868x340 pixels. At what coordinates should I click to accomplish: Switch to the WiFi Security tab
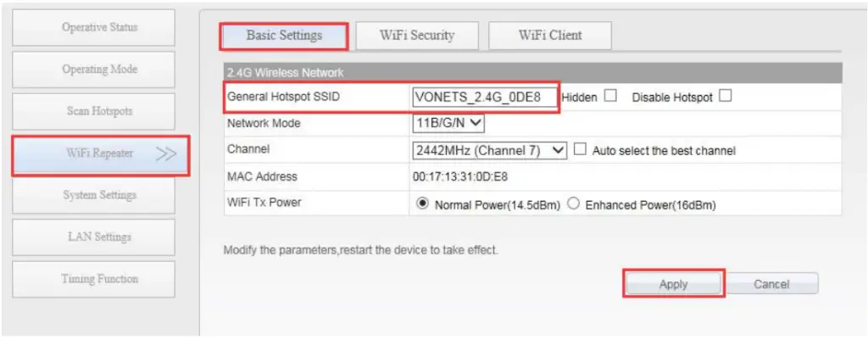tap(417, 36)
